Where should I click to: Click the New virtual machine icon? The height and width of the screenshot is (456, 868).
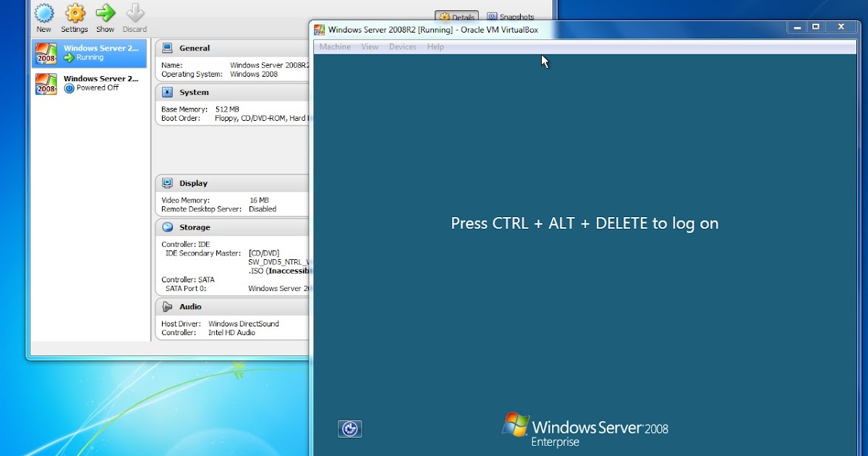(44, 14)
